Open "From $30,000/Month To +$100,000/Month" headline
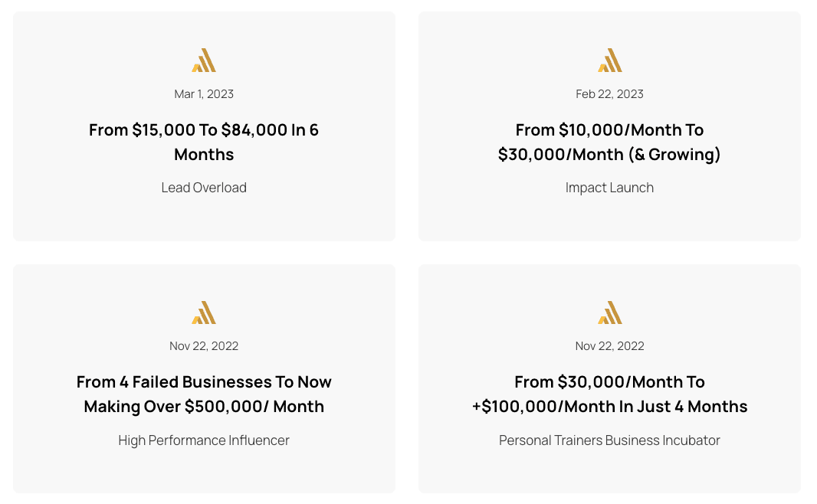This screenshot has width=817, height=504. coord(609,394)
